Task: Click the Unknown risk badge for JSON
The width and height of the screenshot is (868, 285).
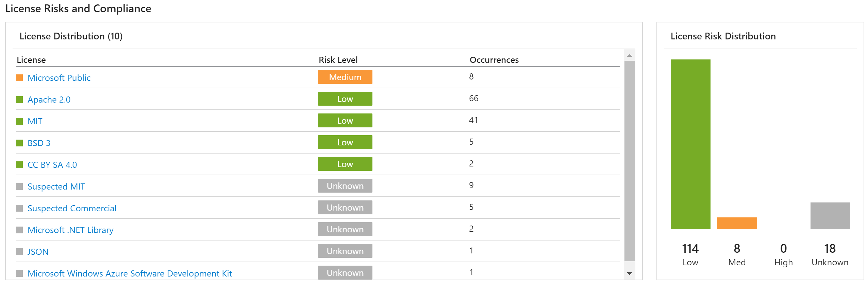Action: (x=345, y=251)
